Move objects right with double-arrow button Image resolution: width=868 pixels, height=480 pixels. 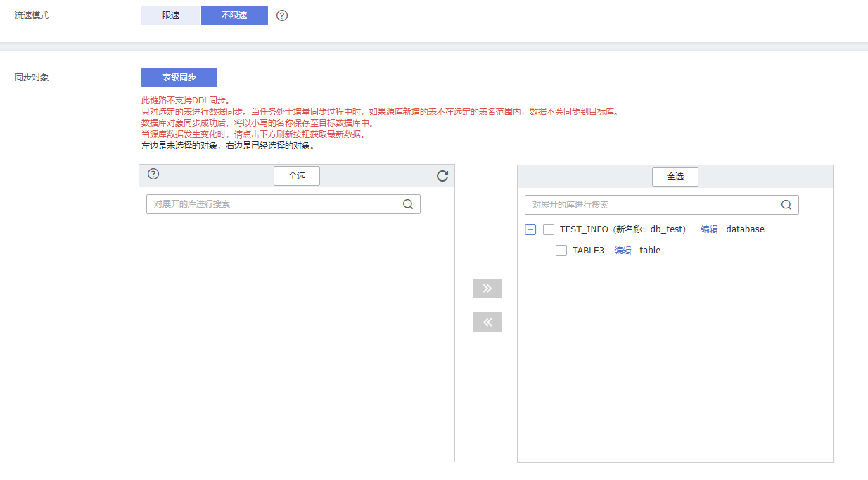pos(487,289)
